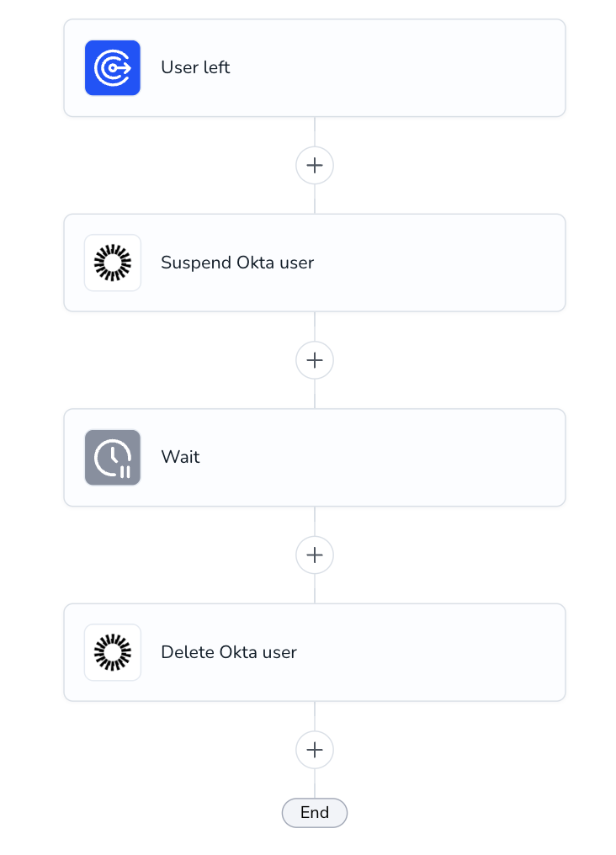Click connector line directly above Delete Okta user card
Screen dimensions: 616x855
click(x=315, y=588)
